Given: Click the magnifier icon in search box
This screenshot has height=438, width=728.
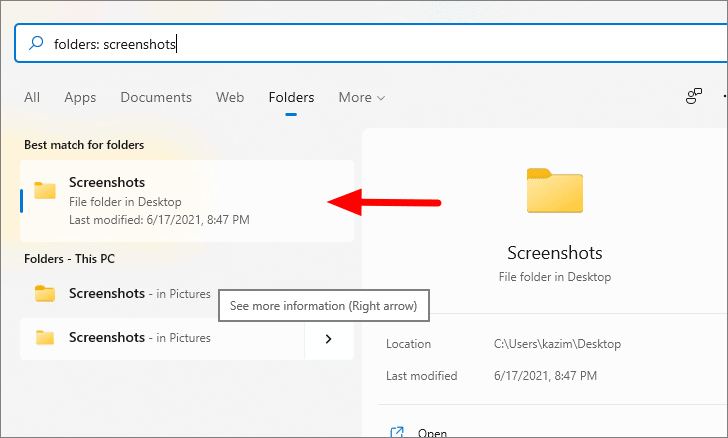Looking at the screenshot, I should (36, 43).
